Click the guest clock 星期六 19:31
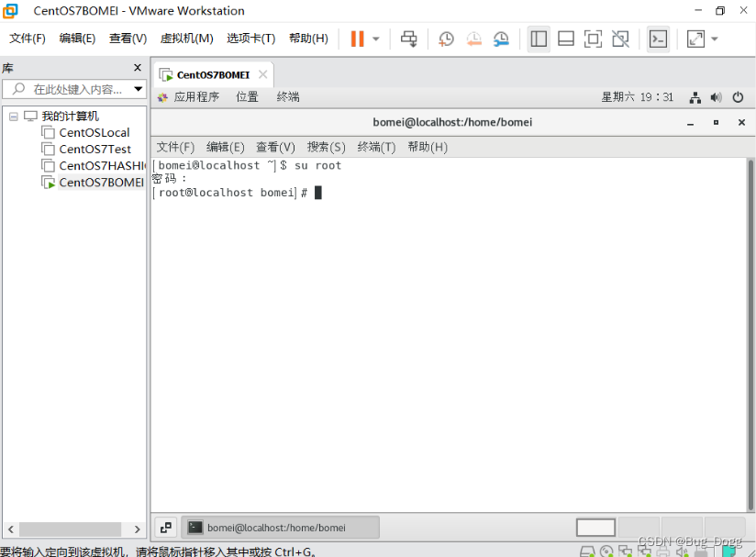Image resolution: width=756 pixels, height=557 pixels. pyautogui.click(x=637, y=97)
